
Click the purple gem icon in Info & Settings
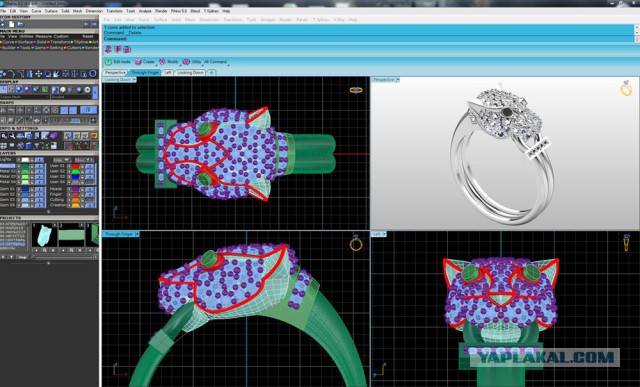(53, 136)
